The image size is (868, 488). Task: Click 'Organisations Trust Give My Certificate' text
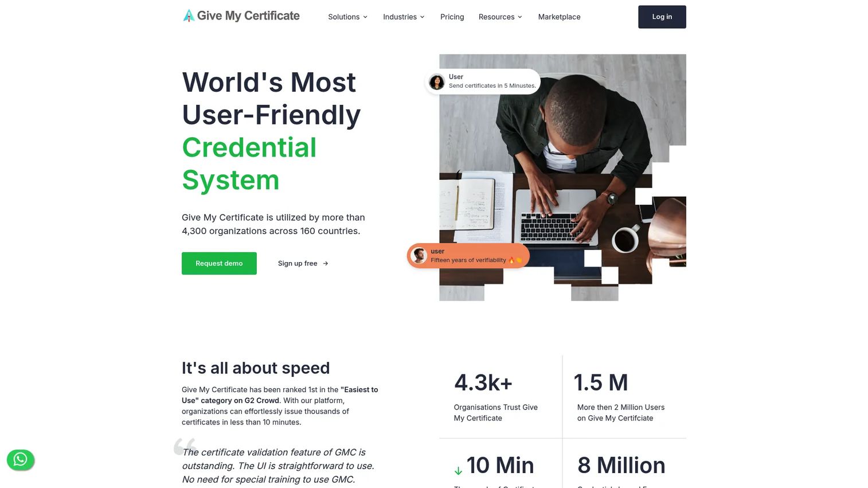coord(496,413)
